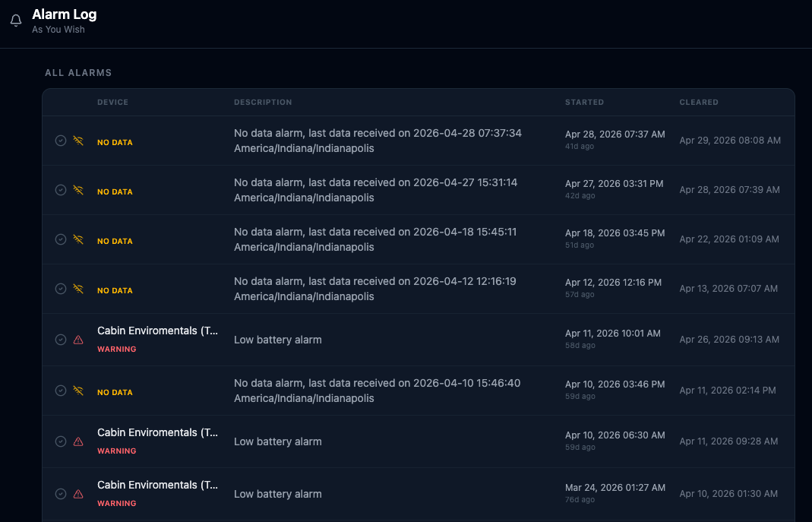Click no-signal icon in Apr 27 03:31 PM row

pos(78,190)
